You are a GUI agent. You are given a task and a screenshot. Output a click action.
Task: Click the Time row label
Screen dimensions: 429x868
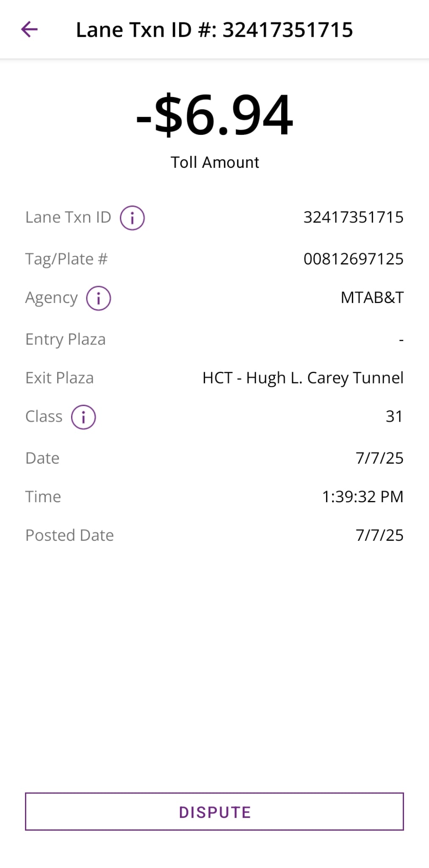pyautogui.click(x=43, y=497)
